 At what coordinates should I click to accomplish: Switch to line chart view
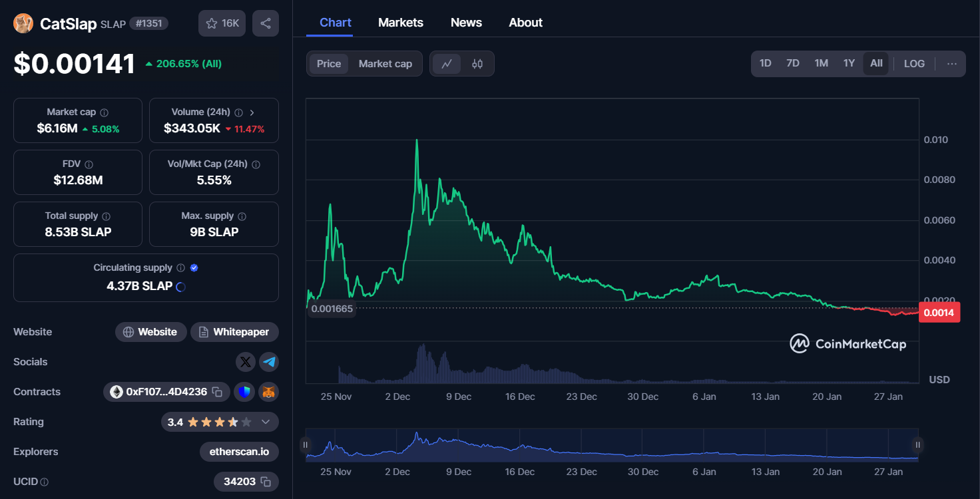[447, 64]
